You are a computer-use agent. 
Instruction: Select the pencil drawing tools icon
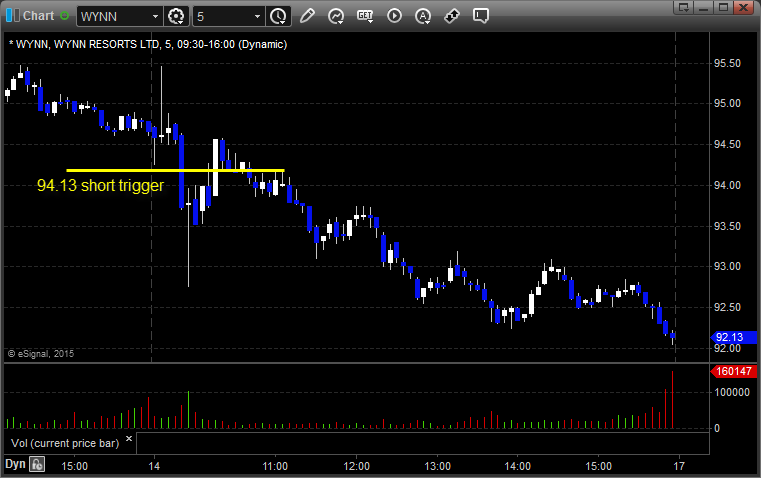(307, 16)
